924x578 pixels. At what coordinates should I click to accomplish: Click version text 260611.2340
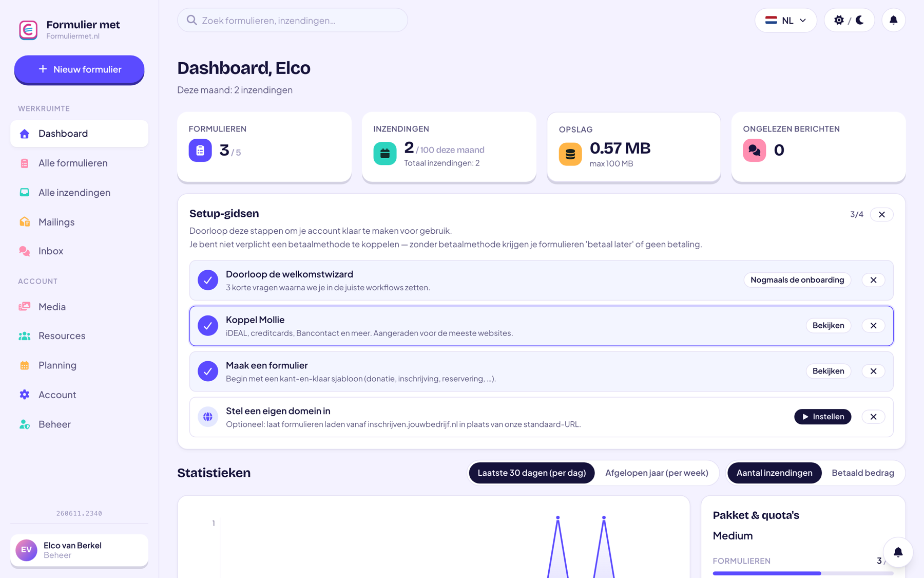click(79, 513)
